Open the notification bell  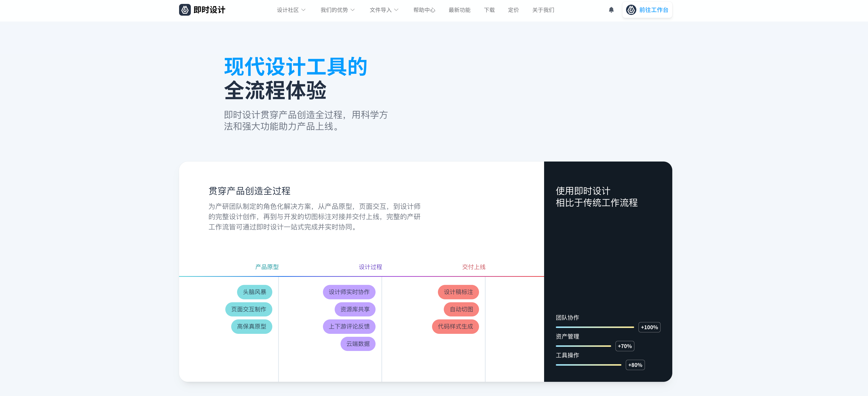pos(611,10)
